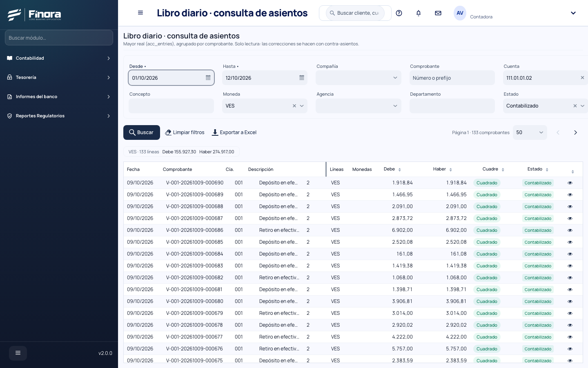View entry V-001-20261009-000683 details
Image resolution: width=588 pixels, height=368 pixels.
570,266
